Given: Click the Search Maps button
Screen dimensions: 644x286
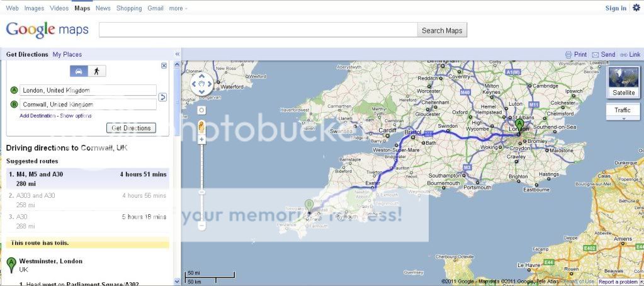Looking at the screenshot, I should (x=442, y=30).
